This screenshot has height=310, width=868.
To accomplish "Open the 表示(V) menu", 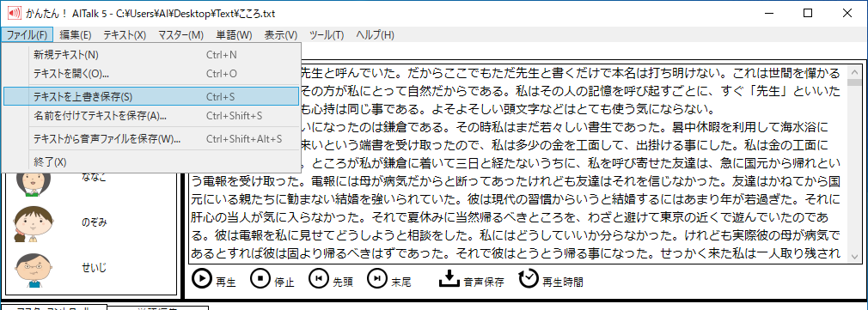I will coord(281,35).
